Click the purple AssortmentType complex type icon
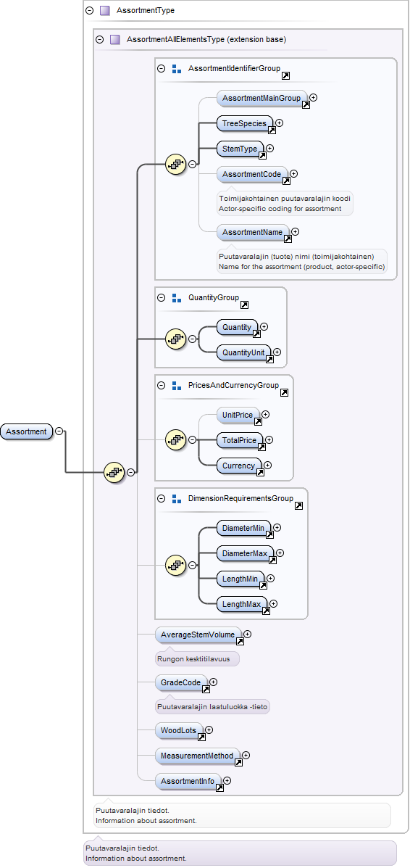This screenshot has width=410, height=868. click(104, 11)
